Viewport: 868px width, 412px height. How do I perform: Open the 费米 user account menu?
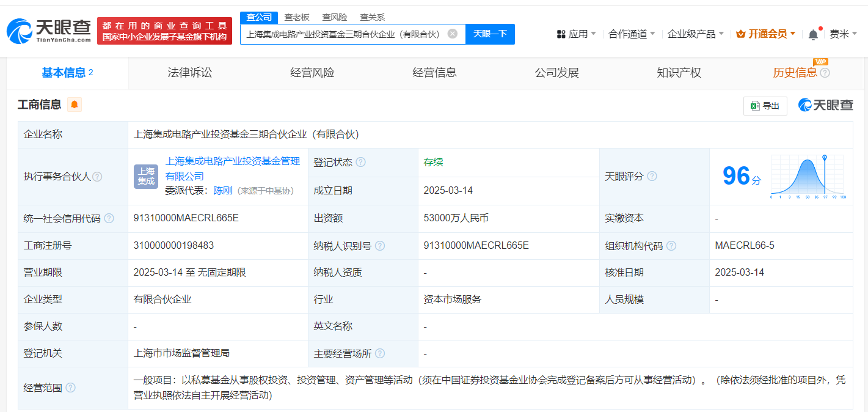843,34
